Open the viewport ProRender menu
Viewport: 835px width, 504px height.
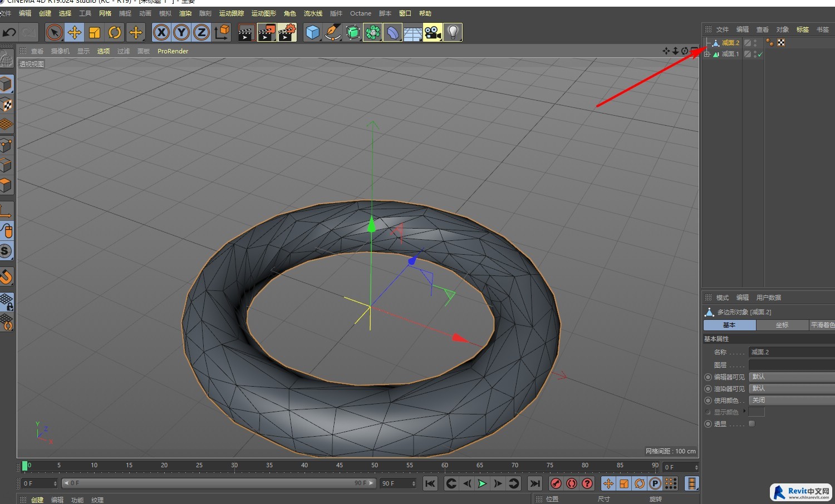[x=173, y=51]
